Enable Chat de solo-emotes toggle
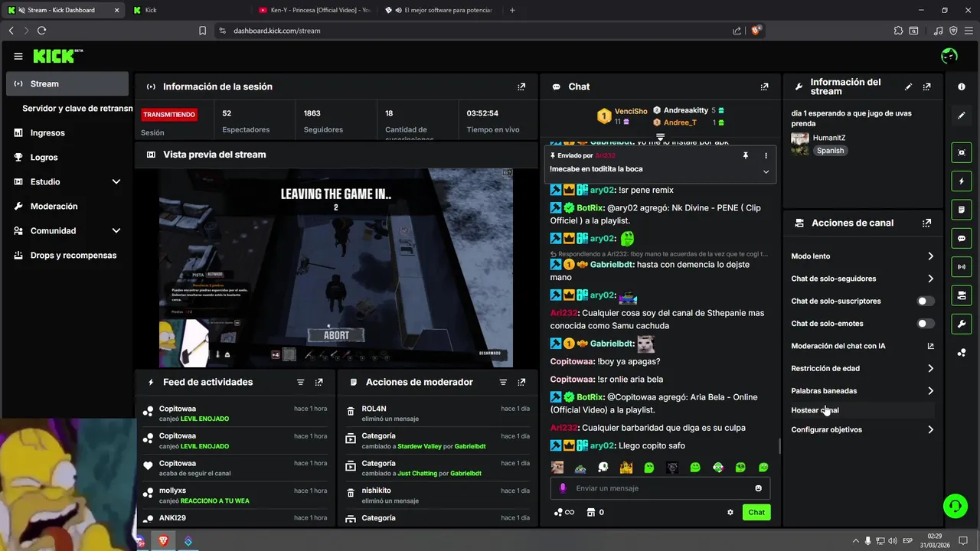 [x=926, y=324]
